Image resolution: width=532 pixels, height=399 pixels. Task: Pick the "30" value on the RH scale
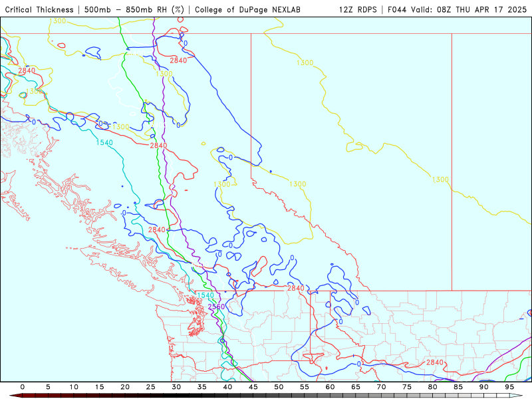coord(176,387)
